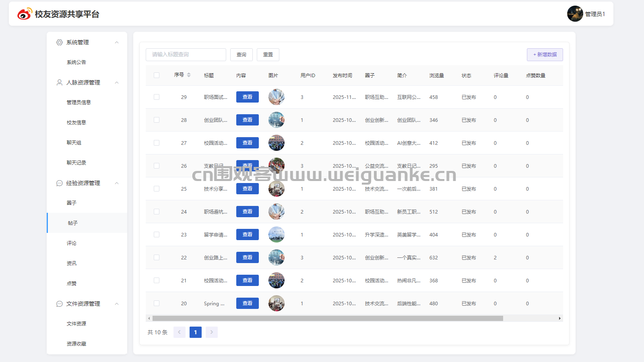Click the person icon beside 人脉资源管理
Image resolution: width=644 pixels, height=362 pixels.
(60, 82)
